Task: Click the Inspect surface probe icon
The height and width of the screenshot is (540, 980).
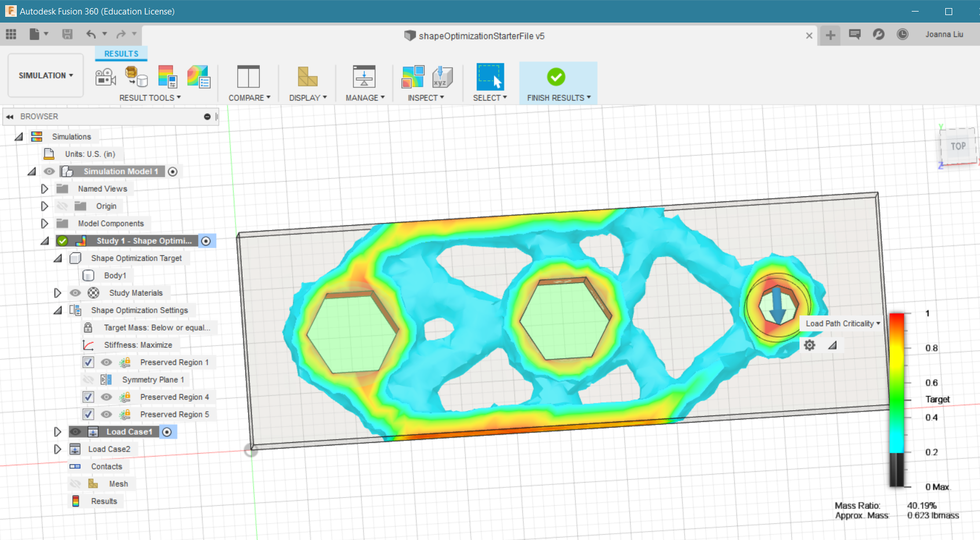Action: (x=413, y=76)
